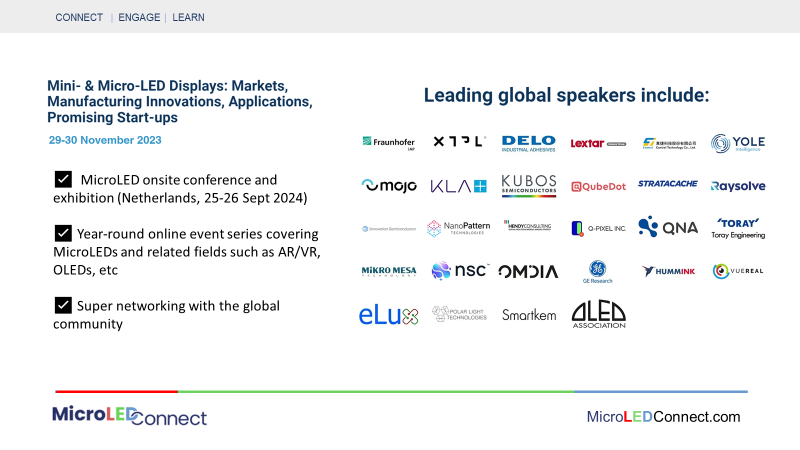Click the Raysolve logo

coord(738,186)
